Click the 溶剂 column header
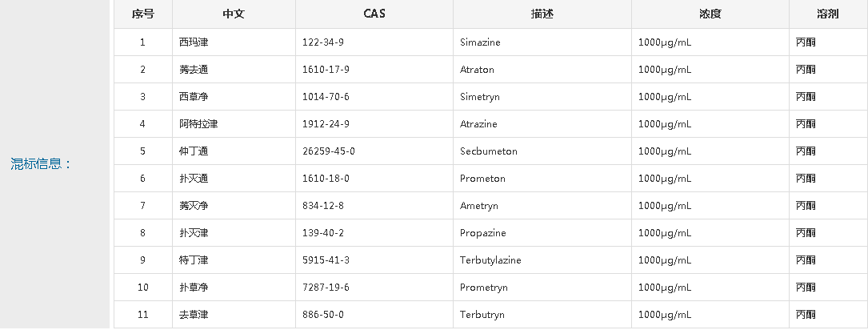 click(828, 14)
